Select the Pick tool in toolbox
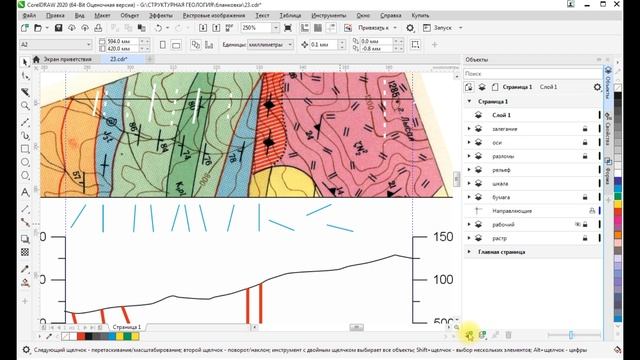 coord(25,62)
